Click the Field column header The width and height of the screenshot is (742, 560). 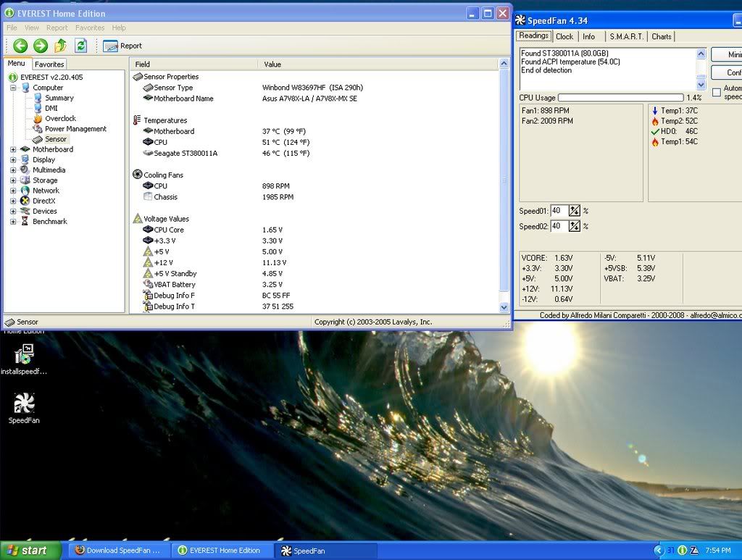[x=194, y=64]
